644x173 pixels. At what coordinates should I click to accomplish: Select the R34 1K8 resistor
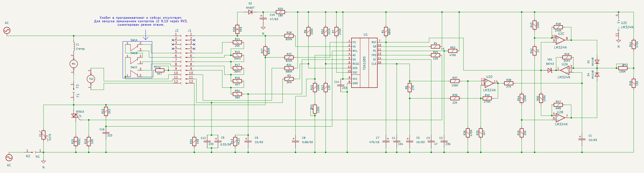coord(194,142)
